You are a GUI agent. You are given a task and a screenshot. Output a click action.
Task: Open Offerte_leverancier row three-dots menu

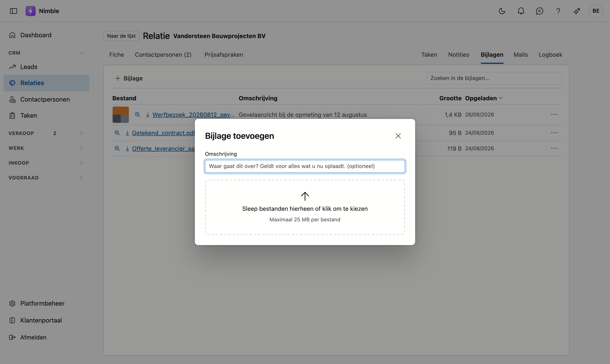click(554, 148)
